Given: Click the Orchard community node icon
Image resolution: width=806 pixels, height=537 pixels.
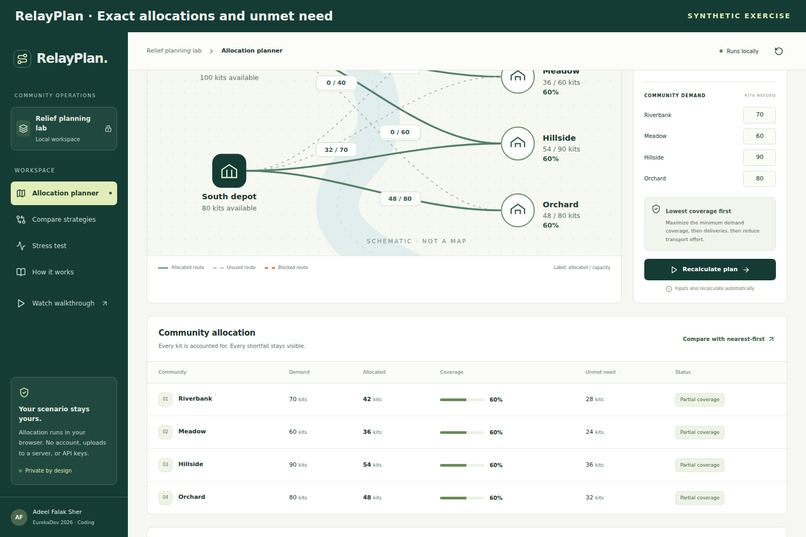Looking at the screenshot, I should [x=518, y=210].
